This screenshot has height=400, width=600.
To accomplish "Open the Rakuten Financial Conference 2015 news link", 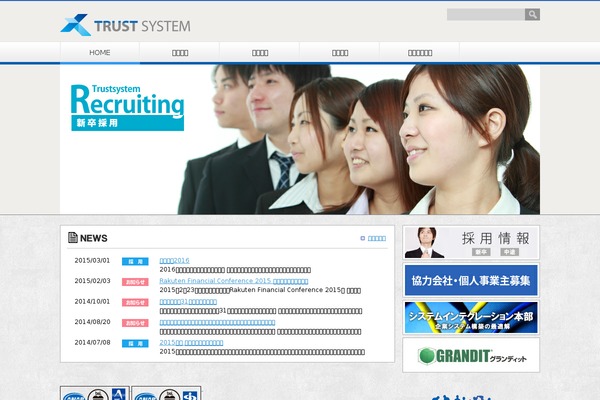I will pyautogui.click(x=234, y=281).
